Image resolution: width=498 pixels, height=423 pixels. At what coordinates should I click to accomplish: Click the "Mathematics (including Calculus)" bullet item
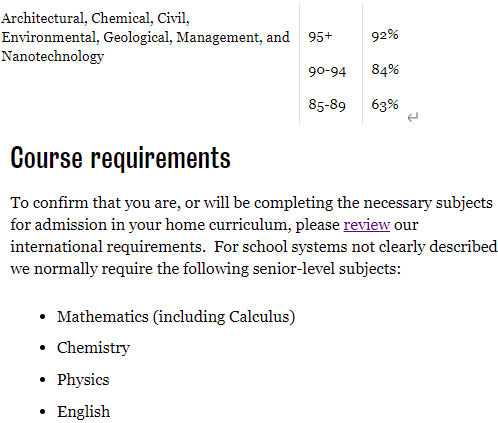(x=176, y=317)
